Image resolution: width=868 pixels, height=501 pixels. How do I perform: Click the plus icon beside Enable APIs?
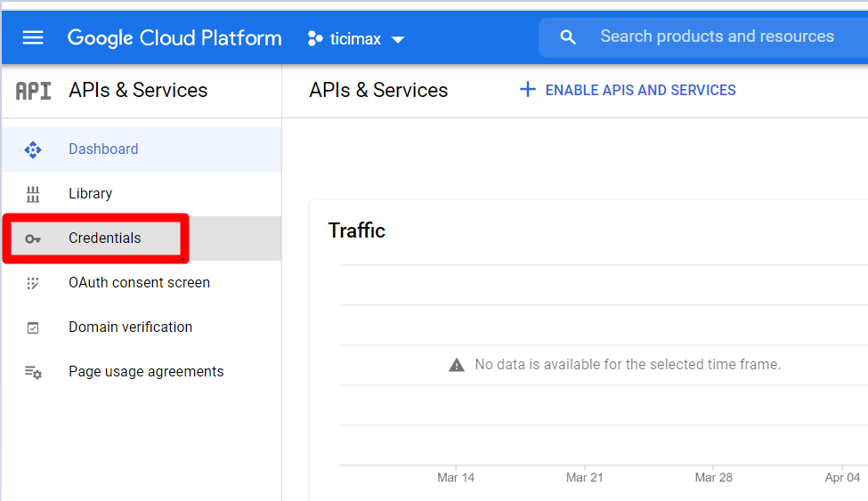click(528, 89)
